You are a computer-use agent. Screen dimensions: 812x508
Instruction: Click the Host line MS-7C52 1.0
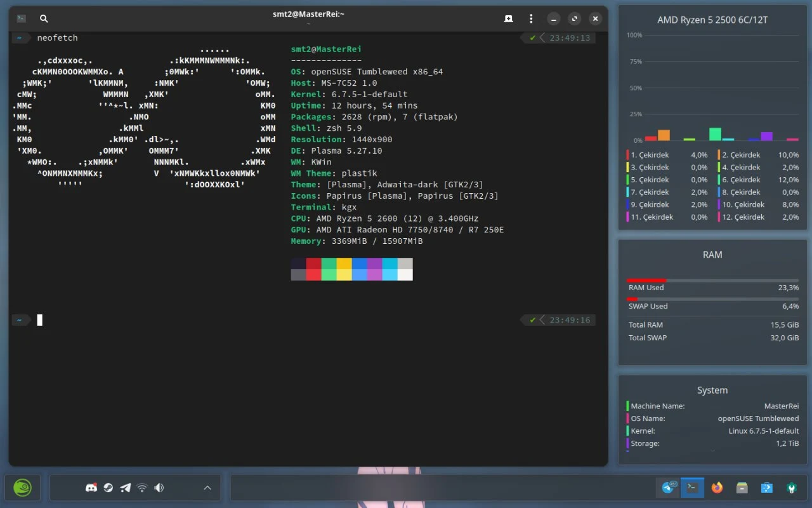(x=334, y=83)
